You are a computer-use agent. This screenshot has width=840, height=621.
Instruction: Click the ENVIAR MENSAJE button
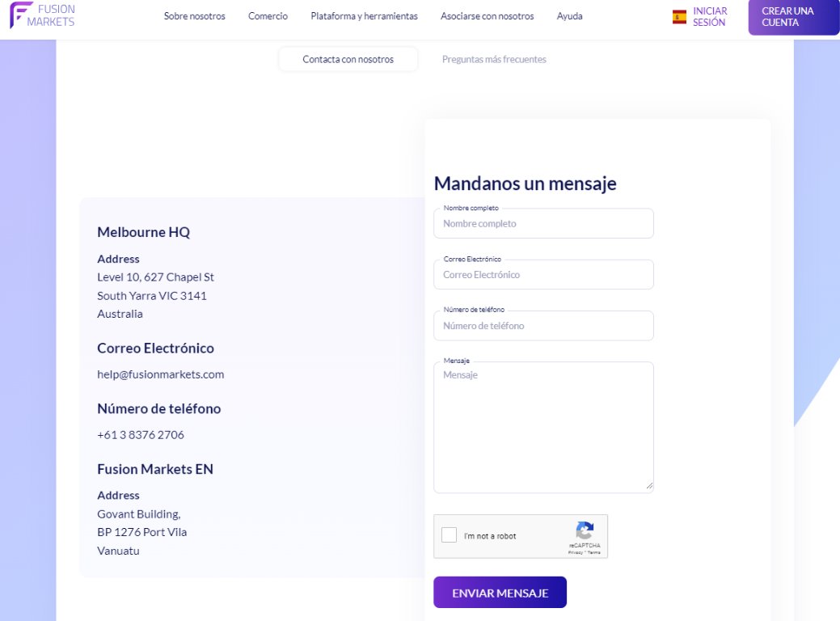click(x=500, y=592)
